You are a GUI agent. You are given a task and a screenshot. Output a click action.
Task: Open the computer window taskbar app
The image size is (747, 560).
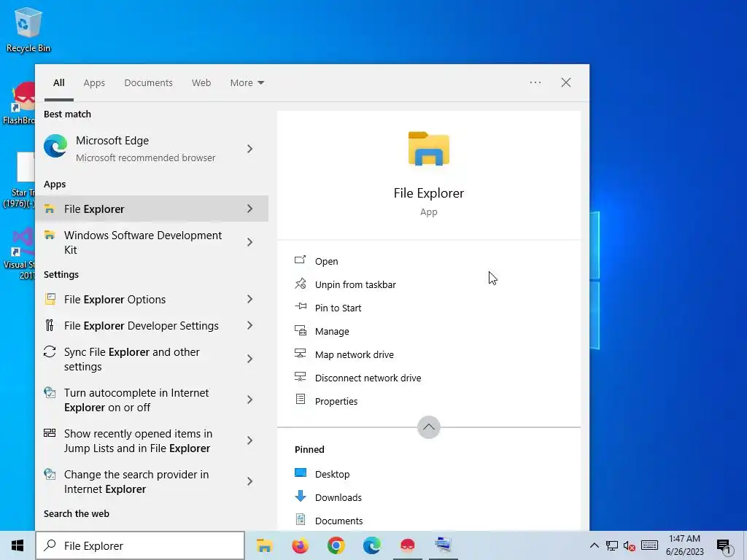point(443,545)
